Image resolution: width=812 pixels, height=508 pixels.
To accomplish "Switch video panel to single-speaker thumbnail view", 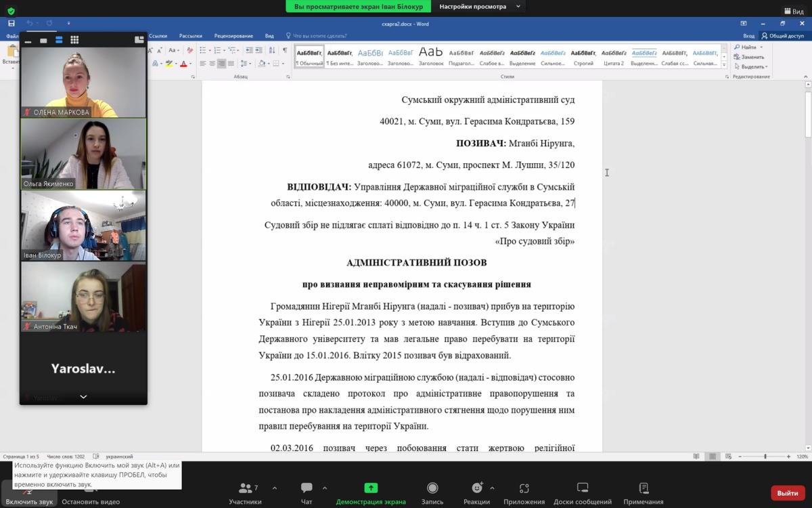I will pyautogui.click(x=43, y=40).
